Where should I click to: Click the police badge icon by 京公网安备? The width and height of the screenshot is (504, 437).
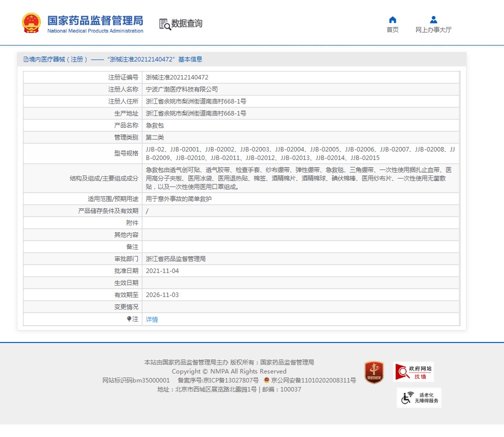[x=266, y=380]
